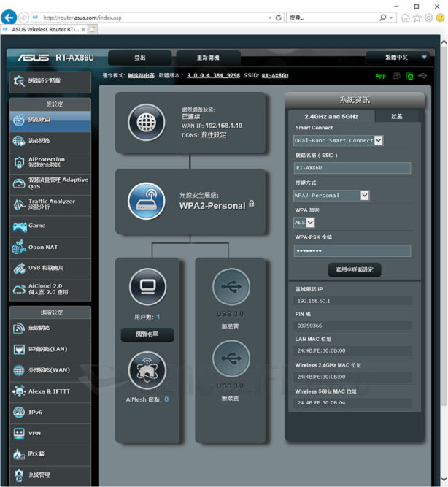Screen dimensions: 448x487
Task: Click the reboot button in header
Action: point(209,58)
